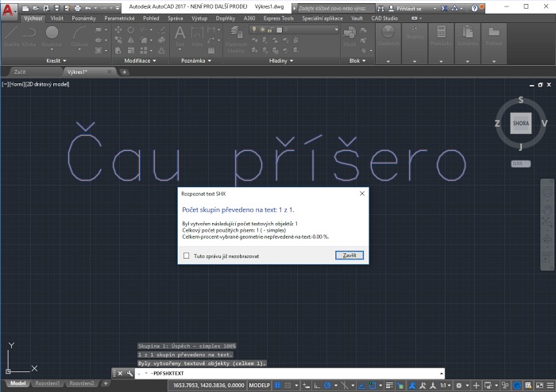This screenshot has width=556, height=392.
Task: Click the layer color swatch in layer dropdown
Action: point(280,29)
